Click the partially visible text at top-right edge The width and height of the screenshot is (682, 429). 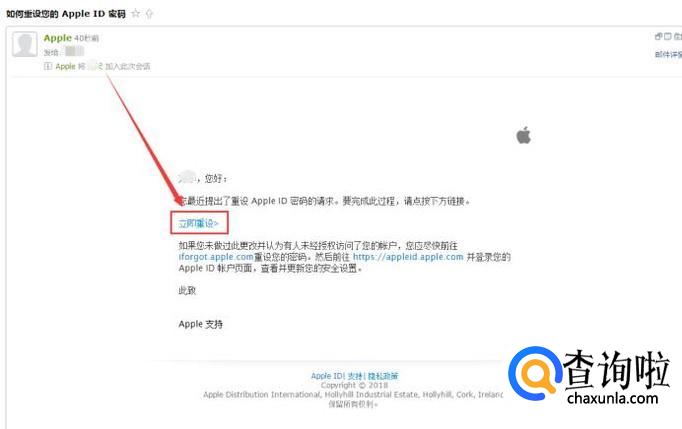pos(678,37)
